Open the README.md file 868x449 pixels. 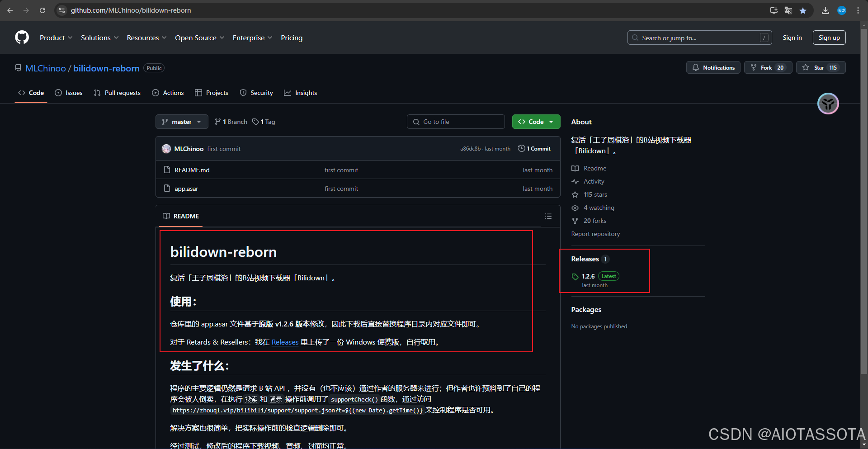192,170
